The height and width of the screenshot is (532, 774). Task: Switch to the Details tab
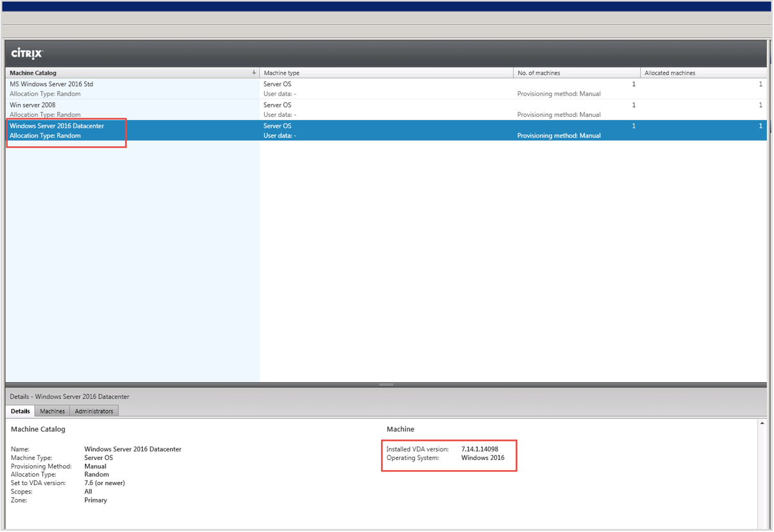tap(20, 411)
